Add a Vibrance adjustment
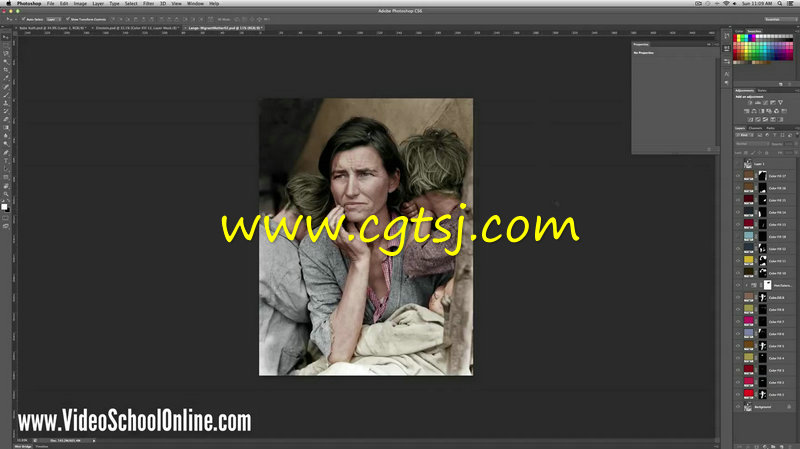This screenshot has height=449, width=800. click(780, 103)
